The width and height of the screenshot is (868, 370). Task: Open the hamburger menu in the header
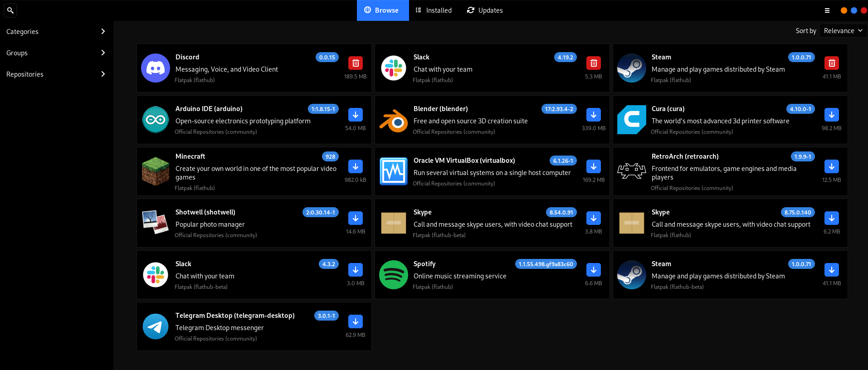(x=827, y=10)
